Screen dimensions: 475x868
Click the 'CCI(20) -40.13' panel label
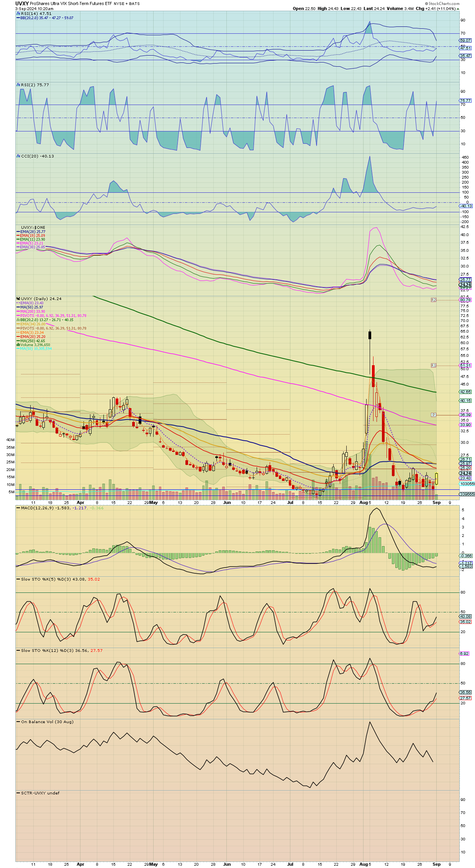(x=38, y=156)
